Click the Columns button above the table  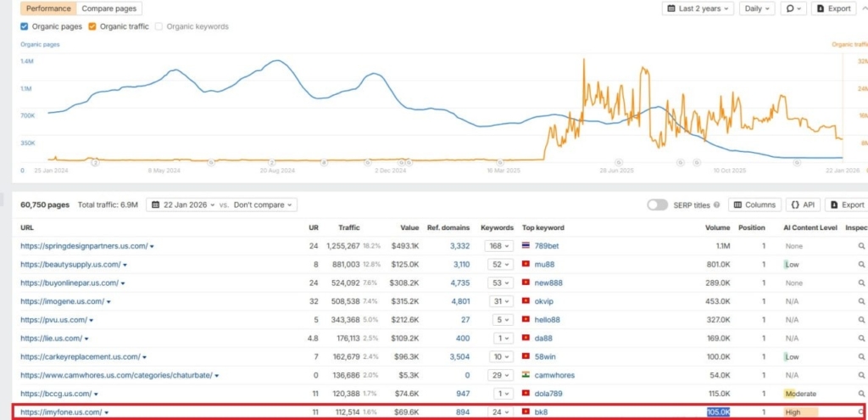click(x=754, y=204)
